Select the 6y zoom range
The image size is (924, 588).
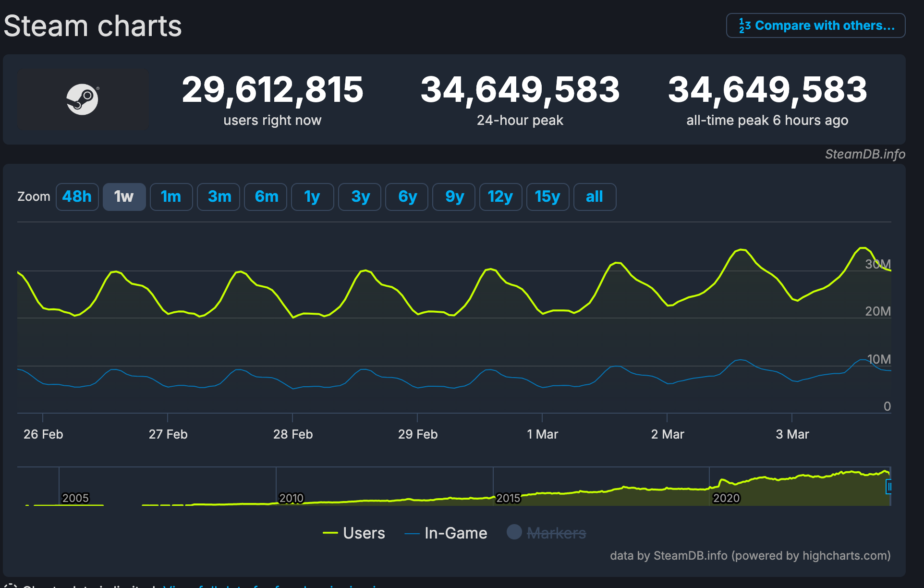406,196
